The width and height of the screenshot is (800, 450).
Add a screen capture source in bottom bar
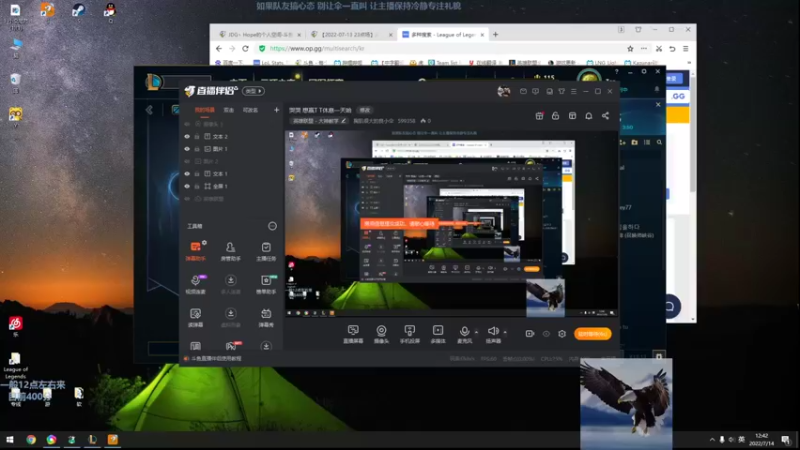pyautogui.click(x=353, y=331)
